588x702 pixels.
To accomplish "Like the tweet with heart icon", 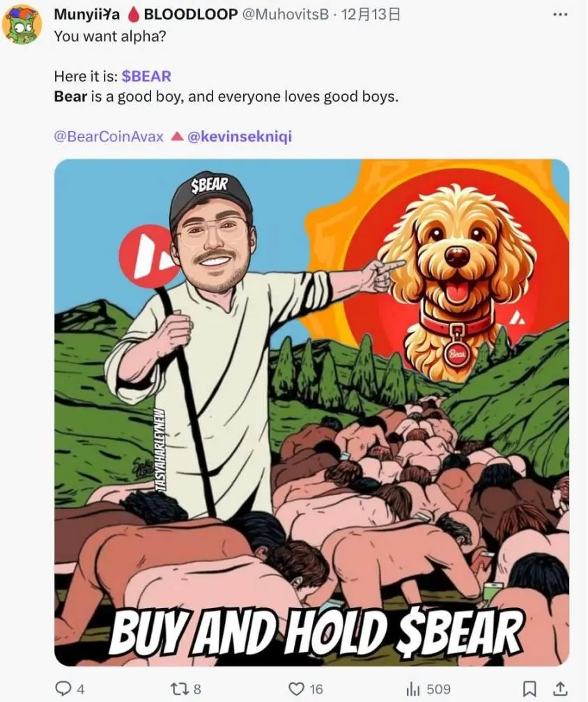I will click(296, 687).
